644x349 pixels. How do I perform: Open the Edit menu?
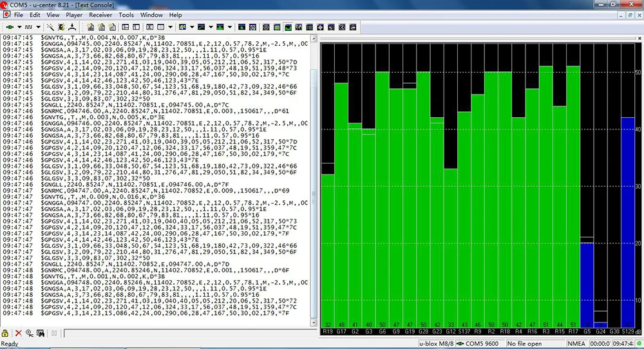point(35,15)
